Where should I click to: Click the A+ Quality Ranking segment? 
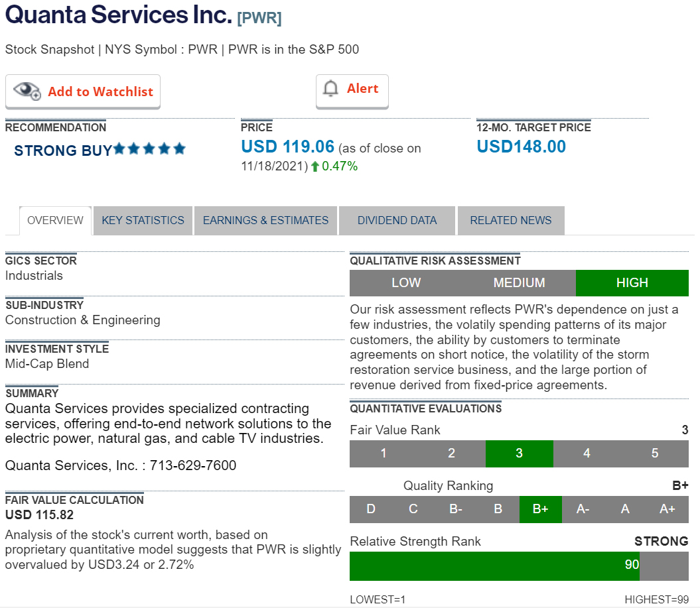coord(667,509)
